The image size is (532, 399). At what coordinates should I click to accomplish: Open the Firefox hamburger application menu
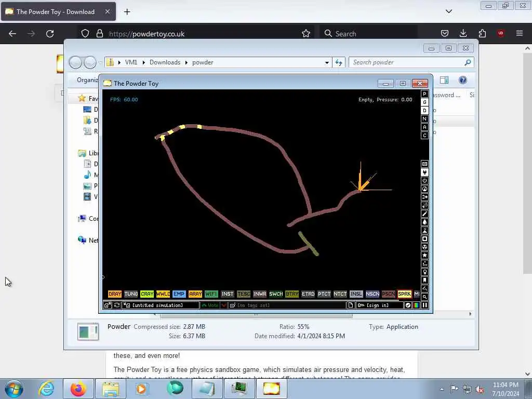coord(520,33)
